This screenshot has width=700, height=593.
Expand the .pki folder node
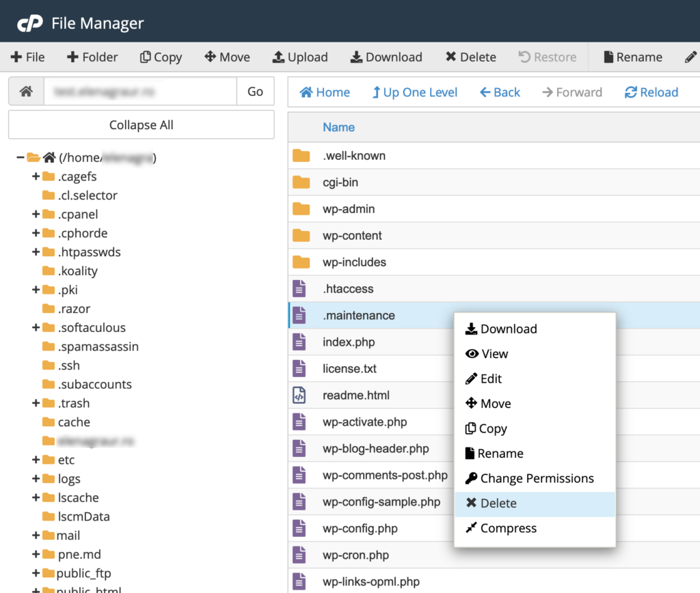pos(36,290)
